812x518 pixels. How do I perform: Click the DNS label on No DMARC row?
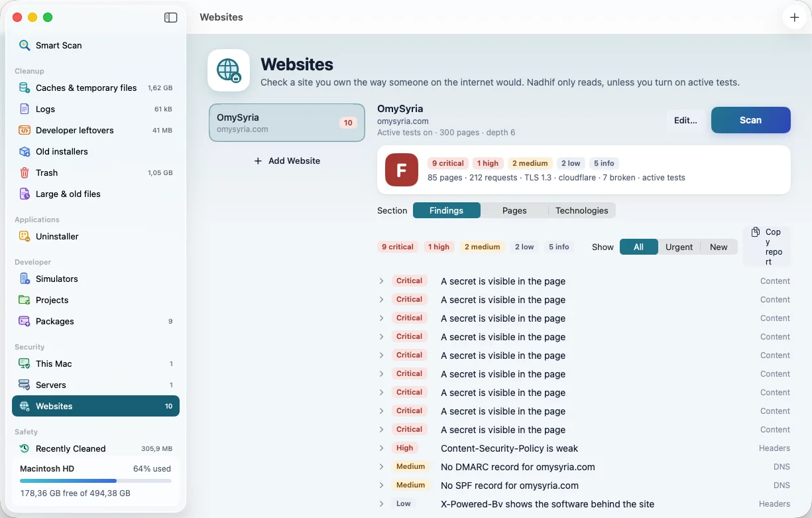[x=782, y=467]
